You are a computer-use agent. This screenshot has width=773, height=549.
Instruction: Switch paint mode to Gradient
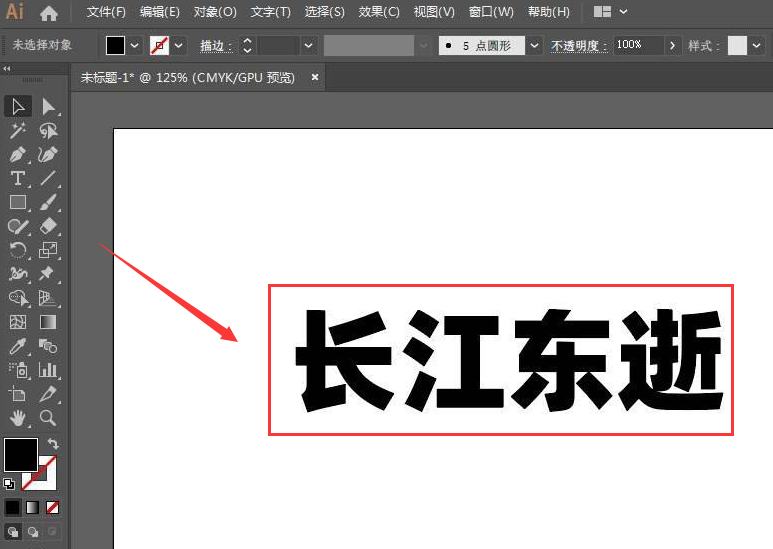(x=33, y=508)
